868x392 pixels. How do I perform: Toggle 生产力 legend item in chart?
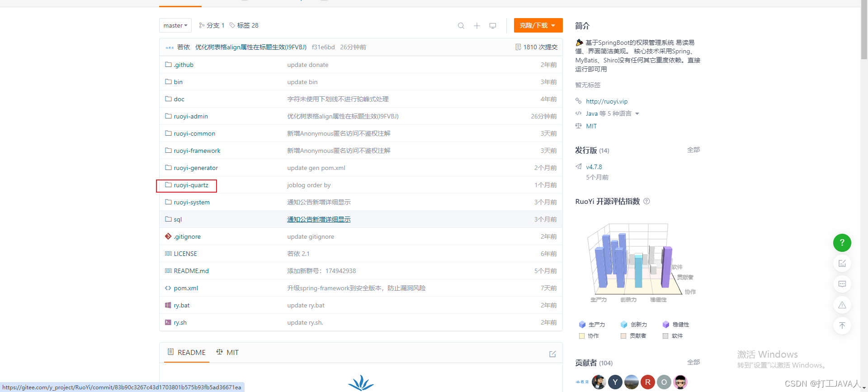pyautogui.click(x=592, y=325)
